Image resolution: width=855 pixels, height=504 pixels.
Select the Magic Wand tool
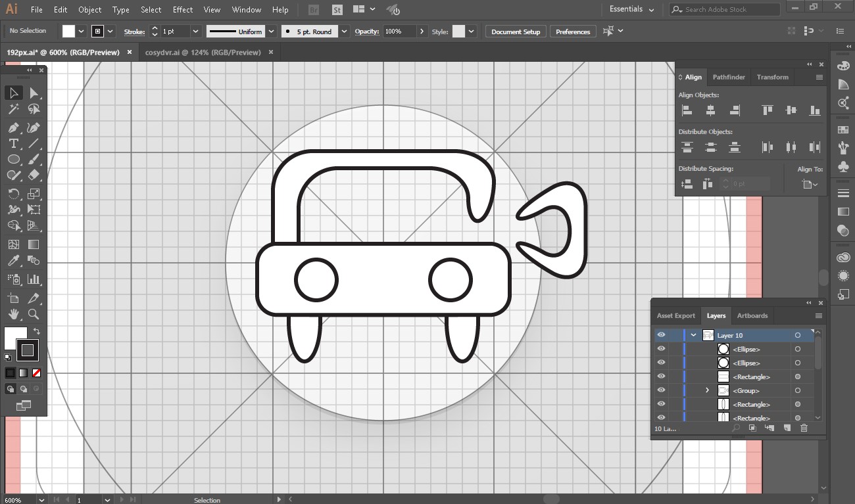(x=14, y=110)
